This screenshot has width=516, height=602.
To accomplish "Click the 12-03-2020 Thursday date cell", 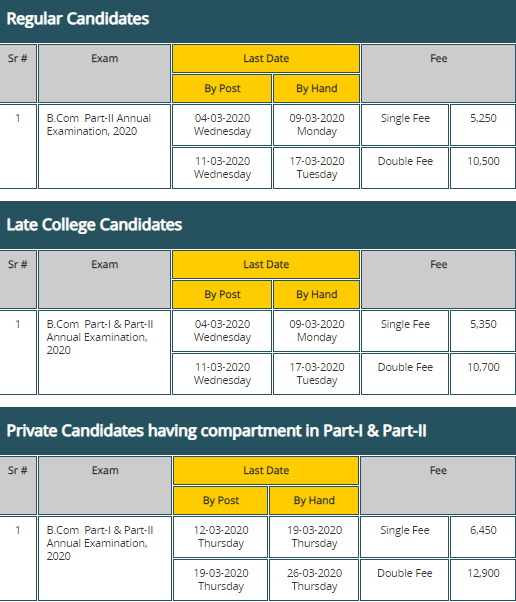I will pos(221,537).
